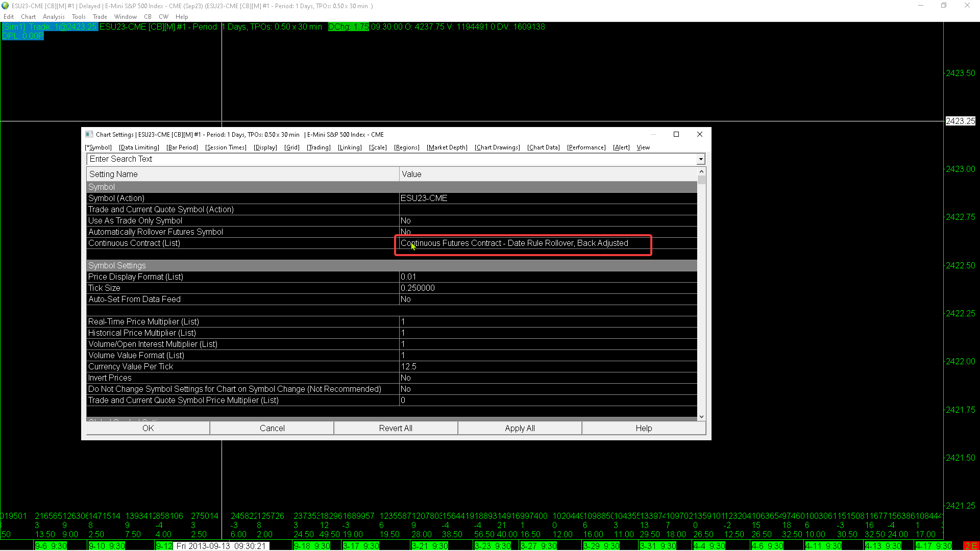
Task: Open the Analysis menu
Action: click(54, 17)
